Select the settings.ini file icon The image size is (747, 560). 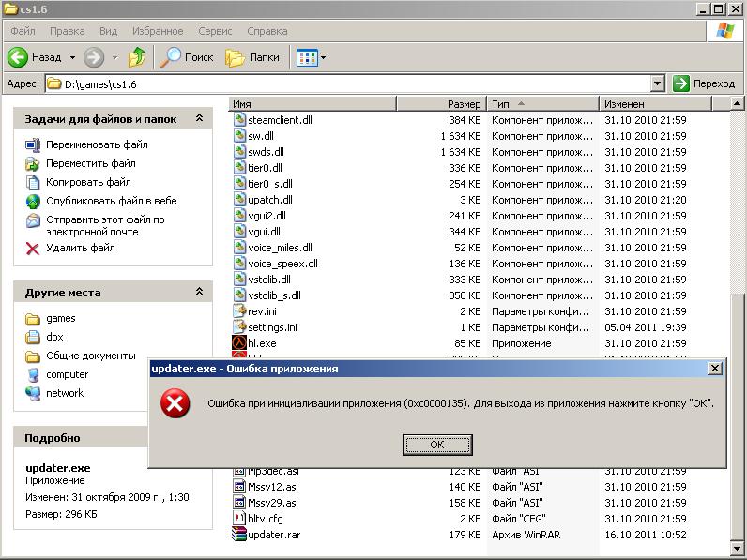239,327
